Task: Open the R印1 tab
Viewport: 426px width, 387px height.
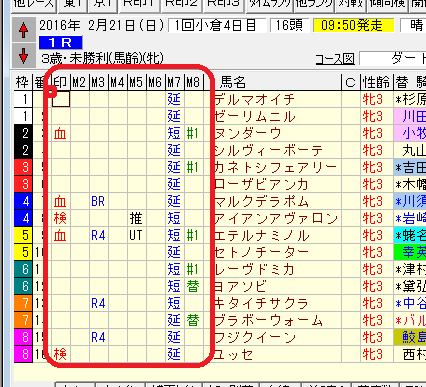Action: tap(140, 4)
